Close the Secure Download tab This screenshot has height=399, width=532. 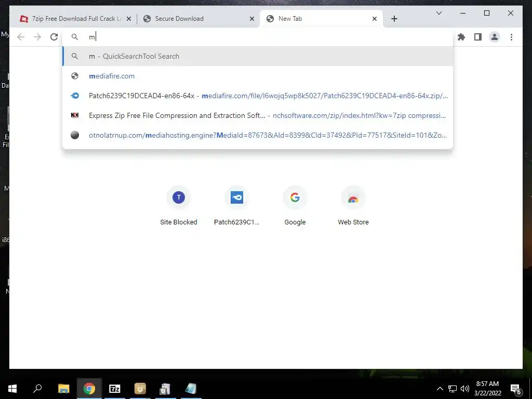[252, 19]
